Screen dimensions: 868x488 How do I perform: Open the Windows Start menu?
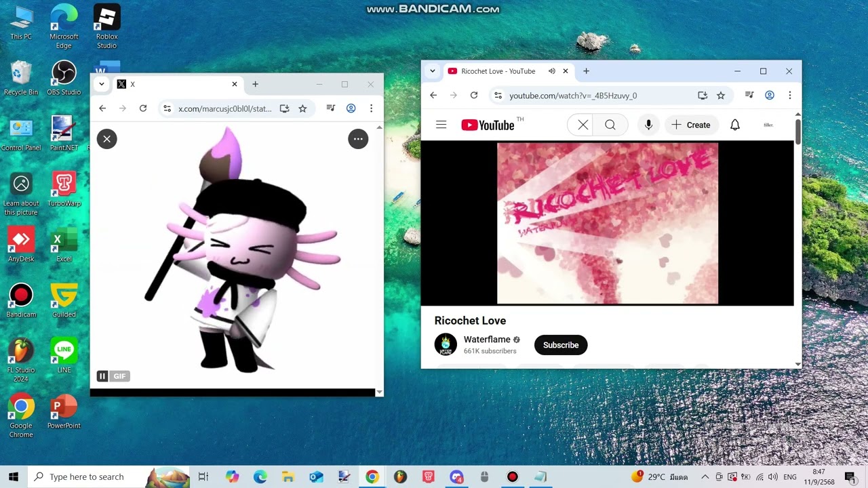pyautogui.click(x=13, y=476)
